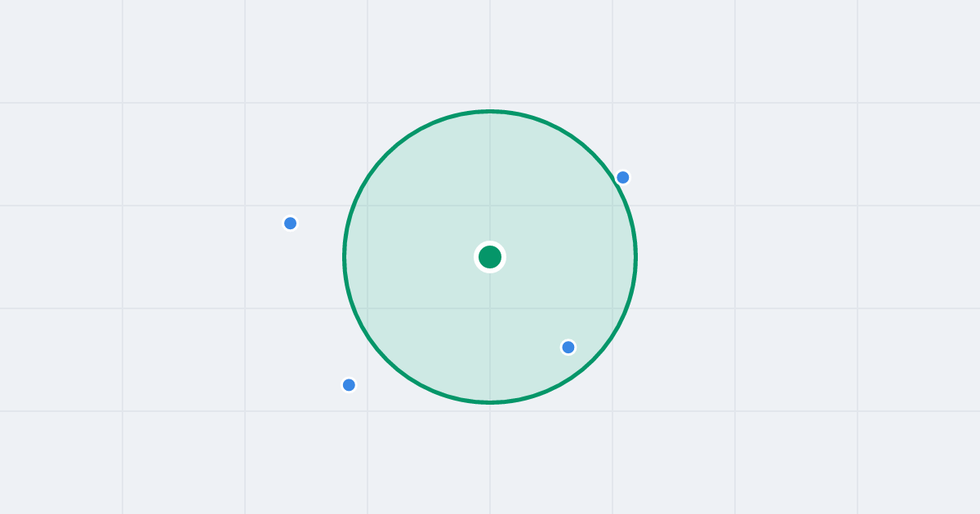Viewport: 980px width, 514px height.
Task: Click the blue dot inside the green circle
Action: [568, 348]
